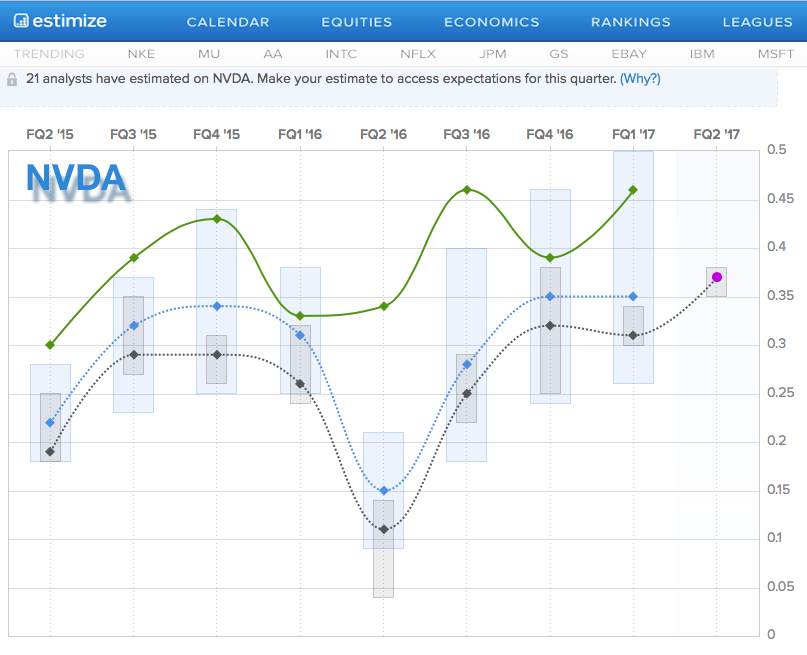Click the blue data point at FQ4 '16
The height and width of the screenshot is (655, 807).
pyautogui.click(x=550, y=296)
